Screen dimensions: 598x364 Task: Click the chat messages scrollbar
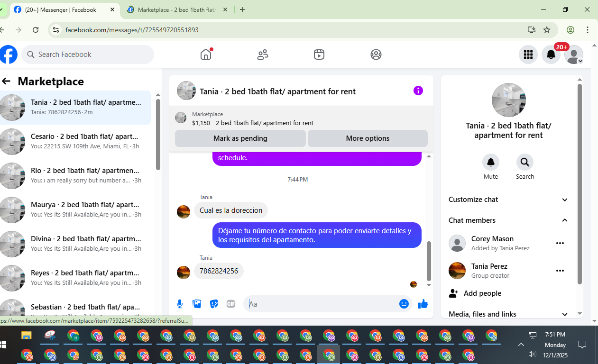(429, 262)
